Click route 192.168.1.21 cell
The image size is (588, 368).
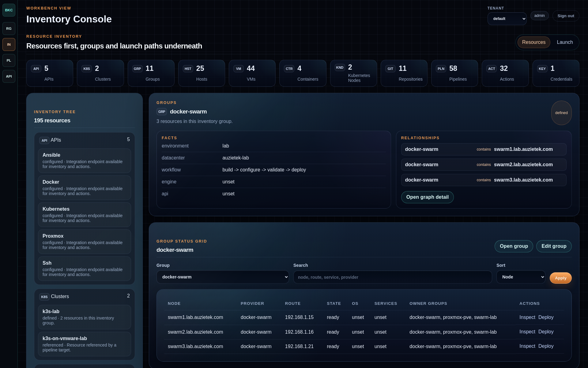tap(299, 347)
